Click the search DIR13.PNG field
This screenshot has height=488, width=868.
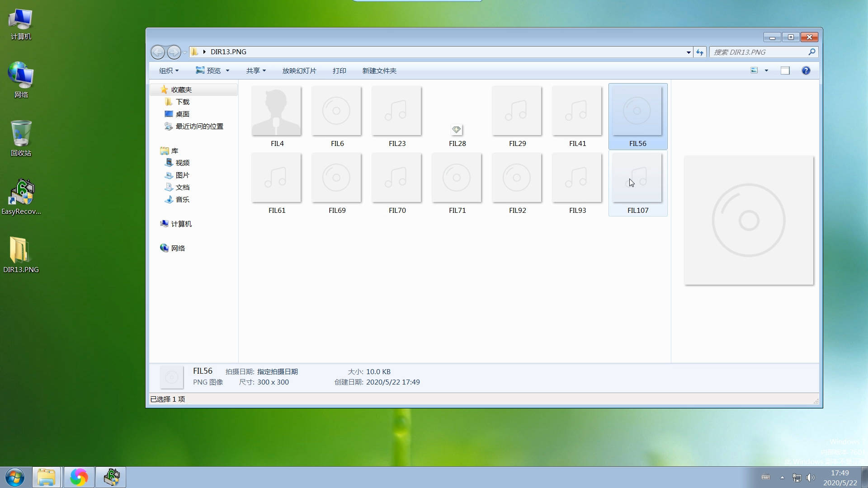click(x=759, y=52)
